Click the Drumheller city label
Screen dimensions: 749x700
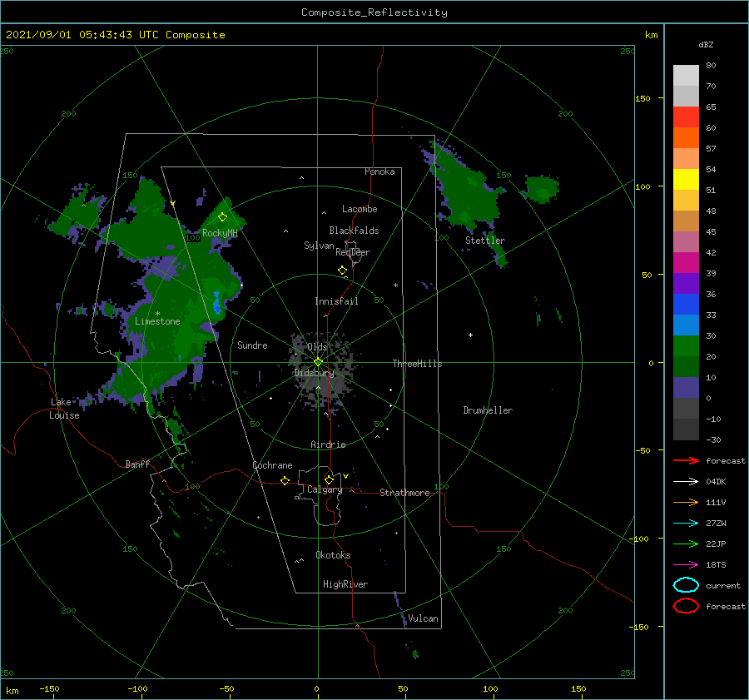tap(488, 410)
